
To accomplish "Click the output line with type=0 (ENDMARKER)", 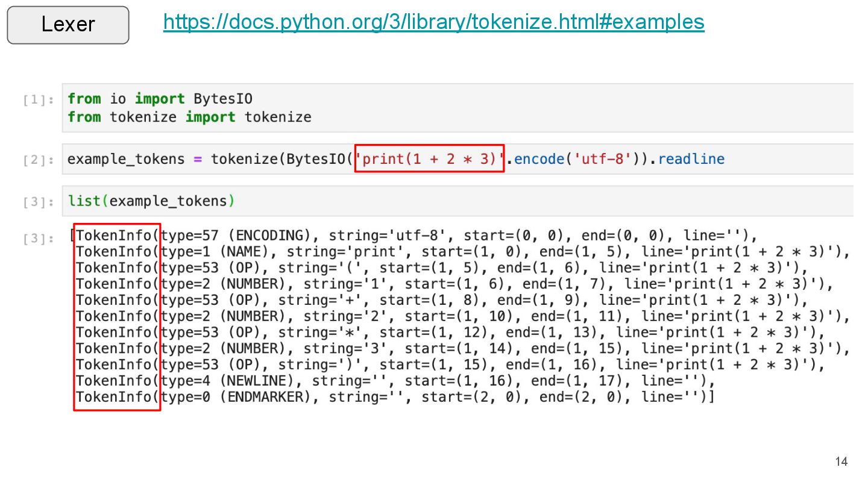I will [395, 398].
